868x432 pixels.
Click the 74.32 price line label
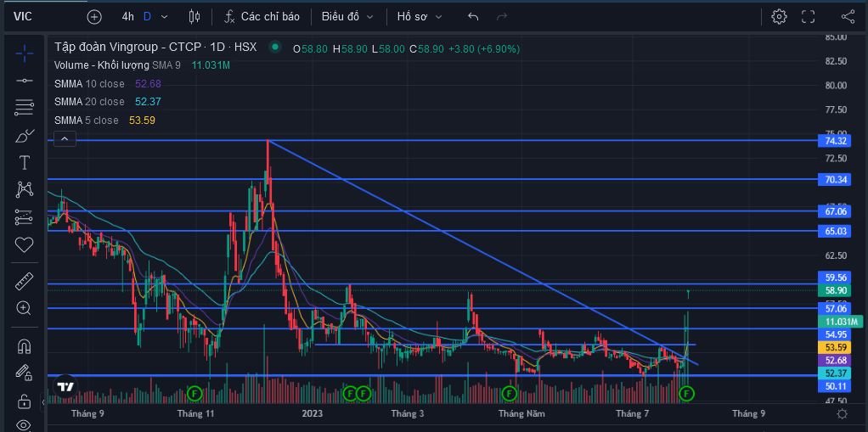[836, 141]
